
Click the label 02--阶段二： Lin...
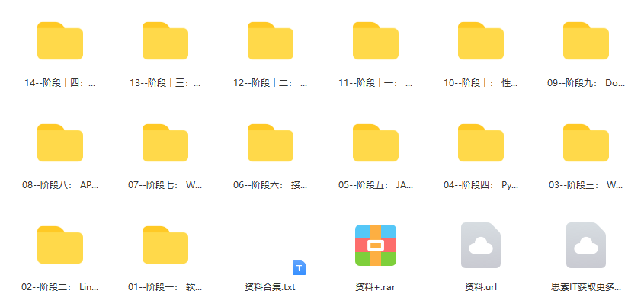tap(60, 287)
